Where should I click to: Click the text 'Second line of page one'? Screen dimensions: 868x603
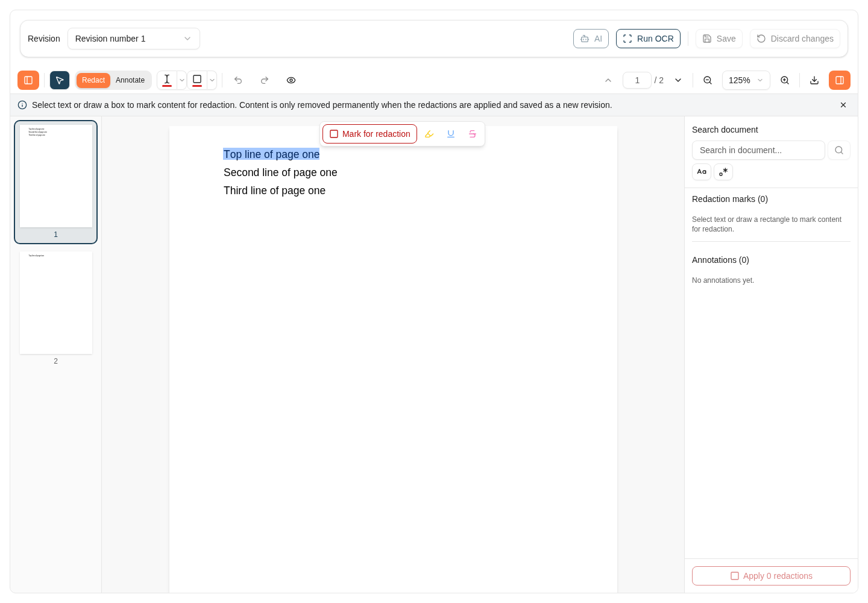pos(280,172)
